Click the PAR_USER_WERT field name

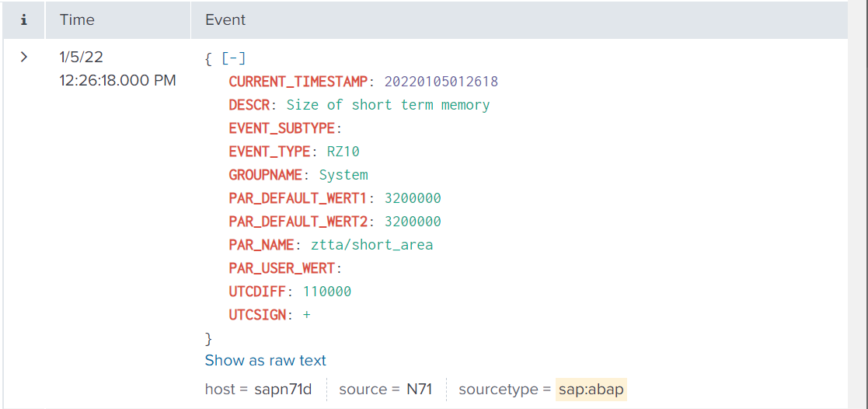coord(282,268)
